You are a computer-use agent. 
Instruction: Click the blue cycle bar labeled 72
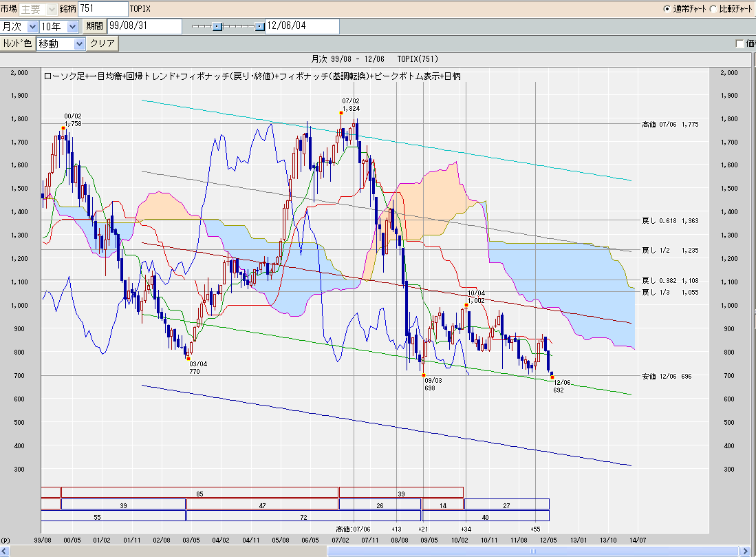pyautogui.click(x=304, y=516)
